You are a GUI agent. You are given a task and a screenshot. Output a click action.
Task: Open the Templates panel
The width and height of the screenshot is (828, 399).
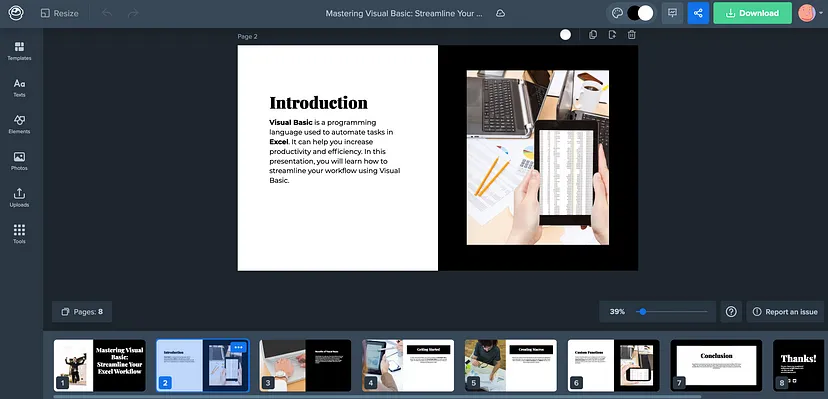[x=19, y=51]
